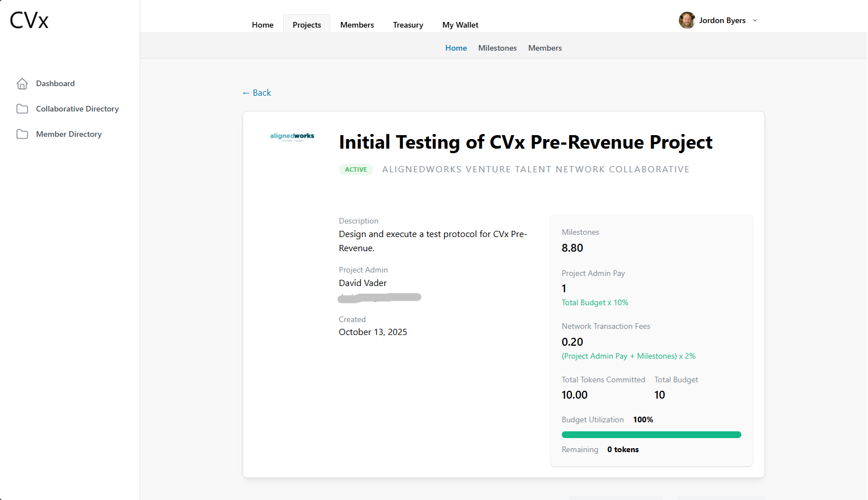
Task: View the project Members sub-tab
Action: click(544, 48)
